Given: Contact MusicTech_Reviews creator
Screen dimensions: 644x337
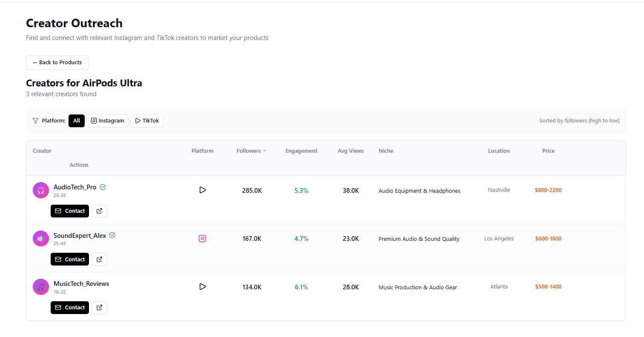Looking at the screenshot, I should [x=70, y=308].
